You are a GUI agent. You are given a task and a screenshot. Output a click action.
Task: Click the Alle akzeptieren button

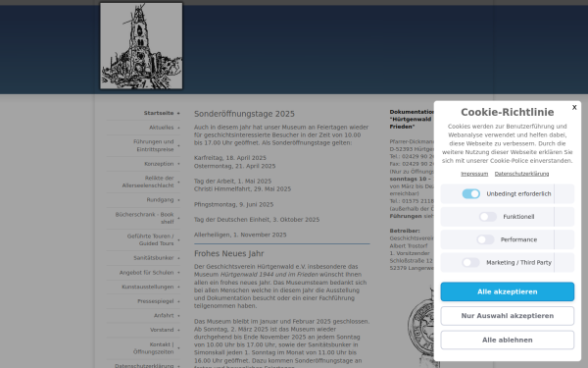point(507,291)
